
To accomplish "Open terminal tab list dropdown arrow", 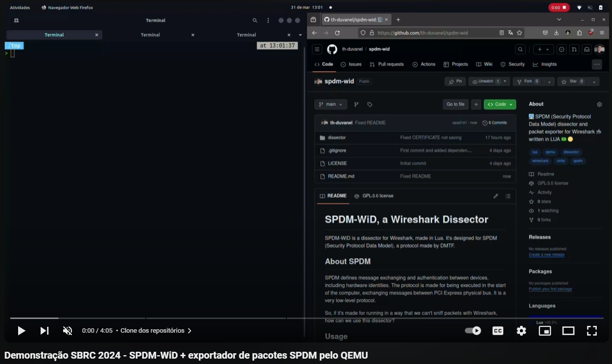I will click(x=301, y=35).
